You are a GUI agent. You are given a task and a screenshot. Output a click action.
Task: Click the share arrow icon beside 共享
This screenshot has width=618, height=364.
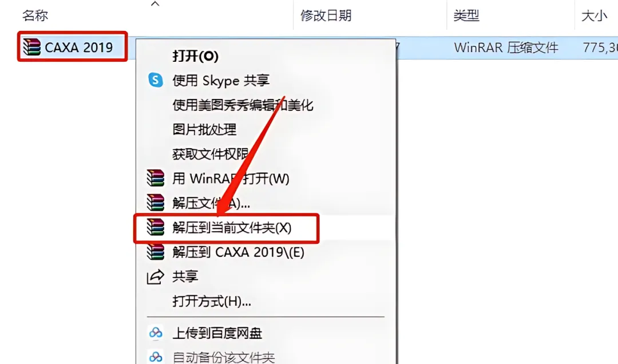(x=155, y=277)
